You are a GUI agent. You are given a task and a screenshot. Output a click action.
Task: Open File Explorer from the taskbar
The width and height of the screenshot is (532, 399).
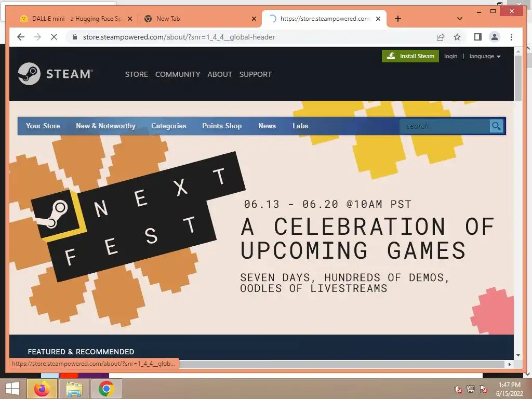(74, 389)
